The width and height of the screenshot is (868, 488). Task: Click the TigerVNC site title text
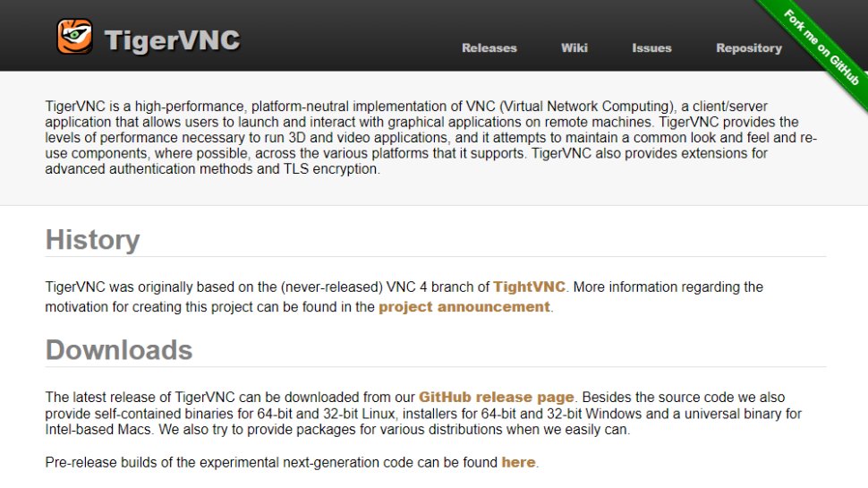[x=172, y=40]
